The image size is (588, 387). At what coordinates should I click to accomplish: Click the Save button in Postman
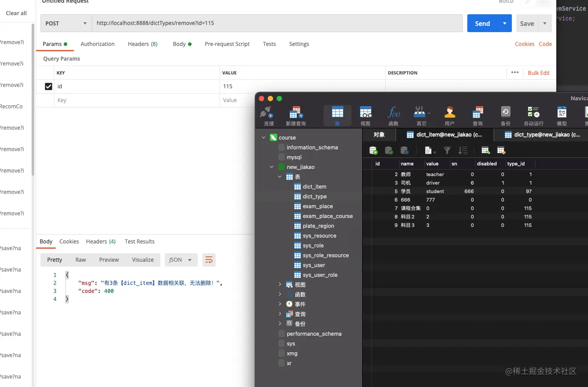point(527,23)
